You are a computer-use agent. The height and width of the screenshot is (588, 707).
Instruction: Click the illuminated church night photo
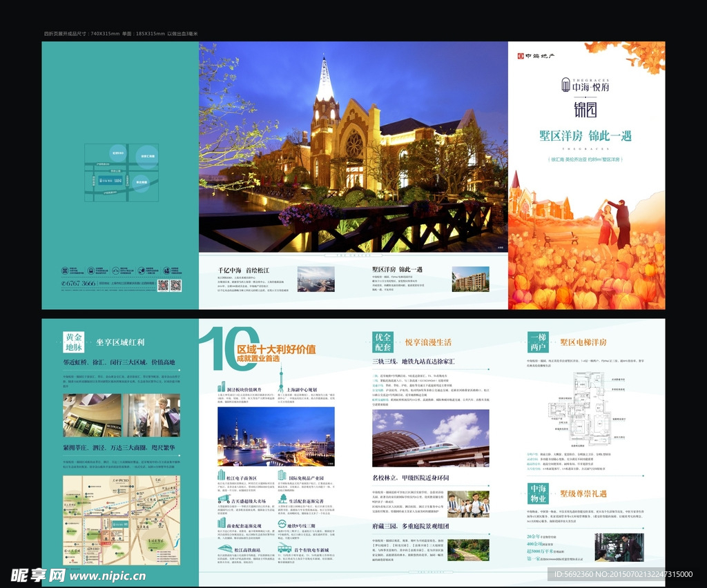pyautogui.click(x=353, y=147)
